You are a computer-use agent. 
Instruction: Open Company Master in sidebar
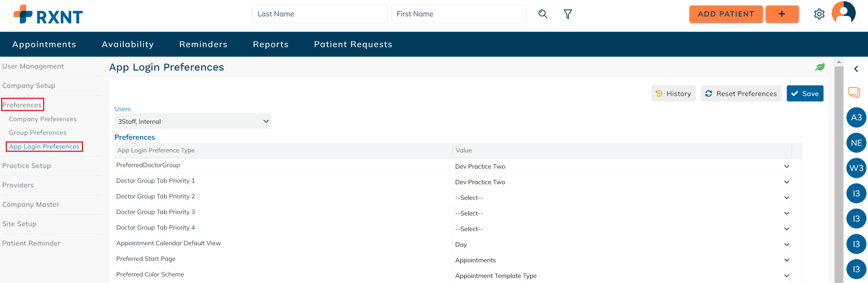(x=31, y=204)
